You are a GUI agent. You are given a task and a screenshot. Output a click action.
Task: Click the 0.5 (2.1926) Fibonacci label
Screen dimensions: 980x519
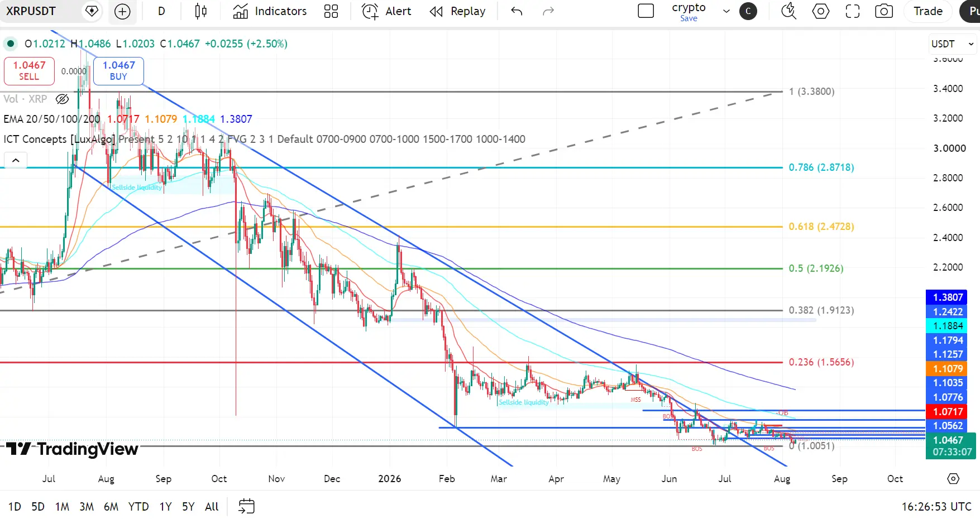click(x=816, y=268)
